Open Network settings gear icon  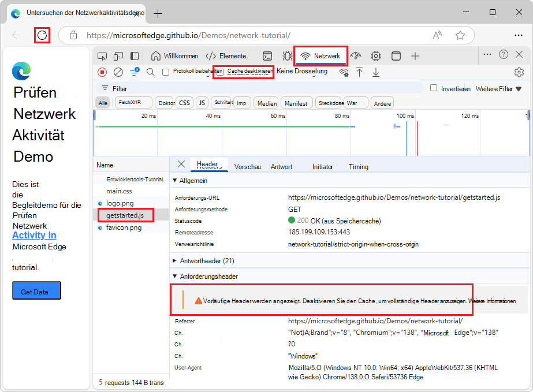click(519, 72)
